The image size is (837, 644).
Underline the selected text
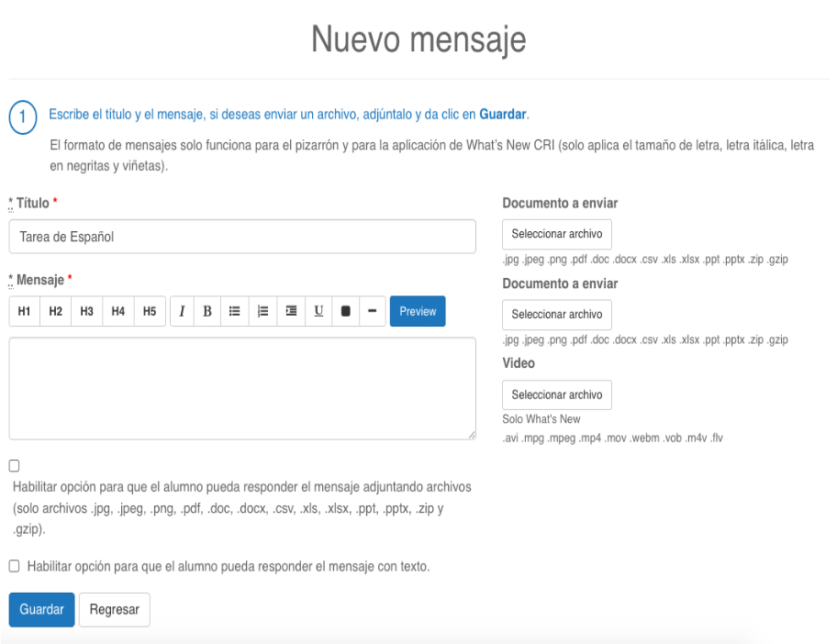point(318,312)
